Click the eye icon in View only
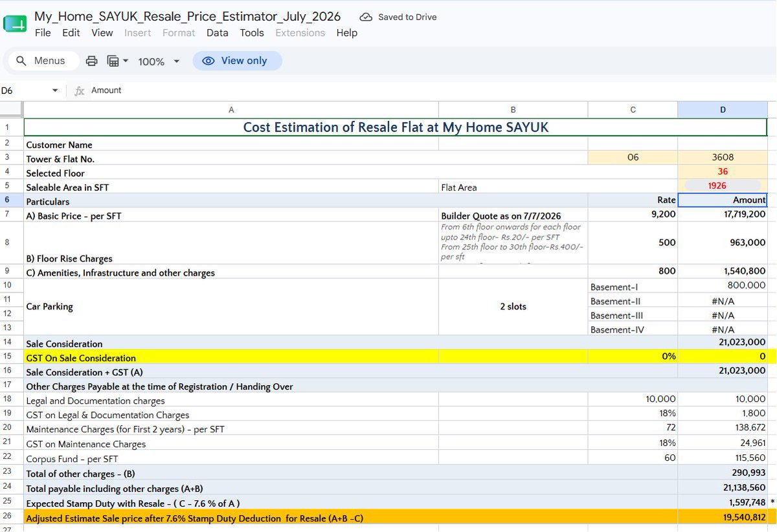Image resolution: width=777 pixels, height=532 pixels. (208, 61)
